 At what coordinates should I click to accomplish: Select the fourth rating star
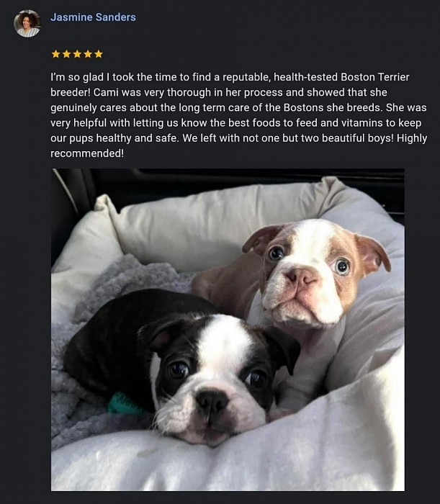click(88, 54)
